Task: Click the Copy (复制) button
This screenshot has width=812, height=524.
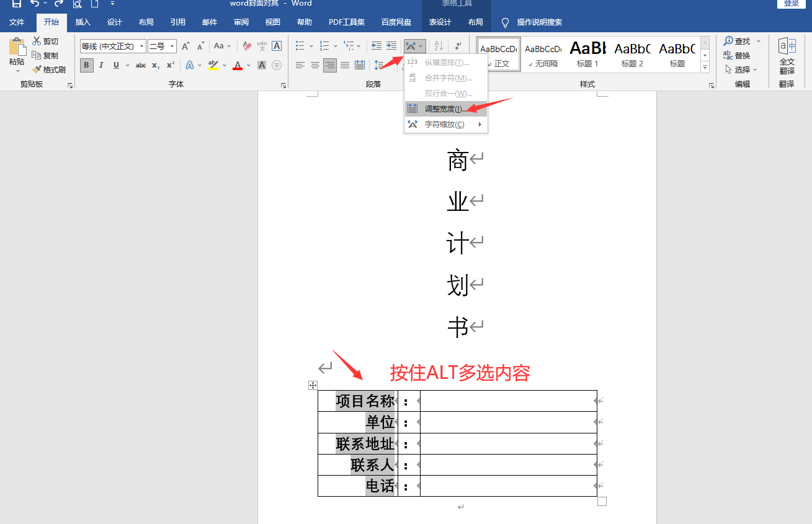Action: (x=45, y=55)
